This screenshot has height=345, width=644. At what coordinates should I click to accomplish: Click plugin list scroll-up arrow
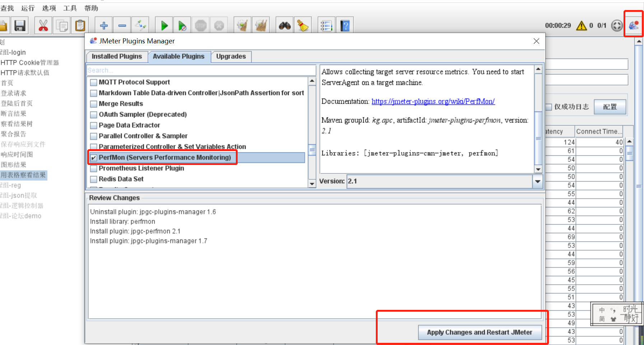pos(312,81)
